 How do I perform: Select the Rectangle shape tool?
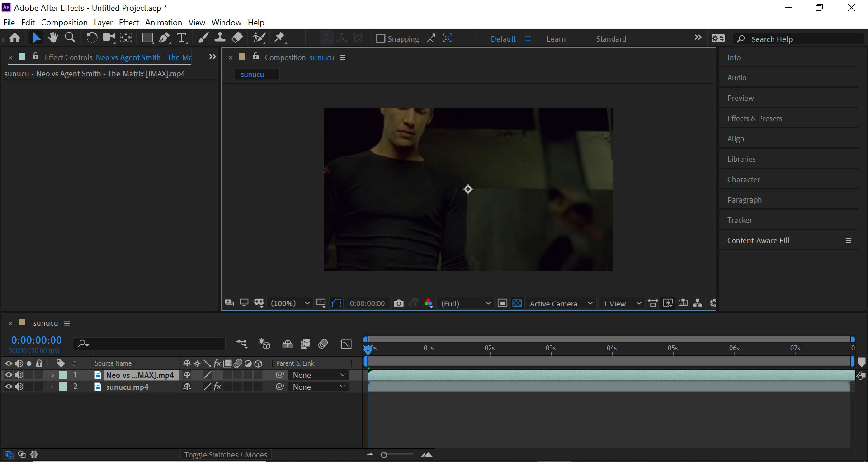[147, 38]
